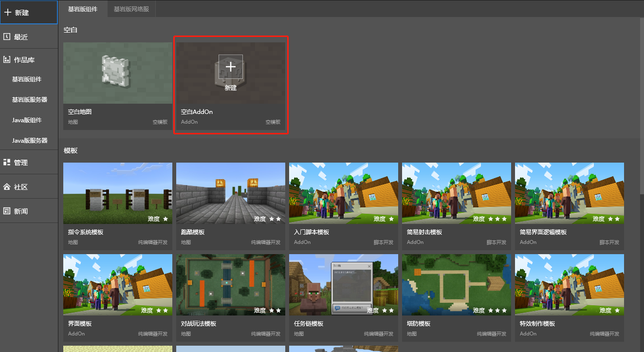
Task: Click the clock icon beside 最近
Action: (x=7, y=37)
